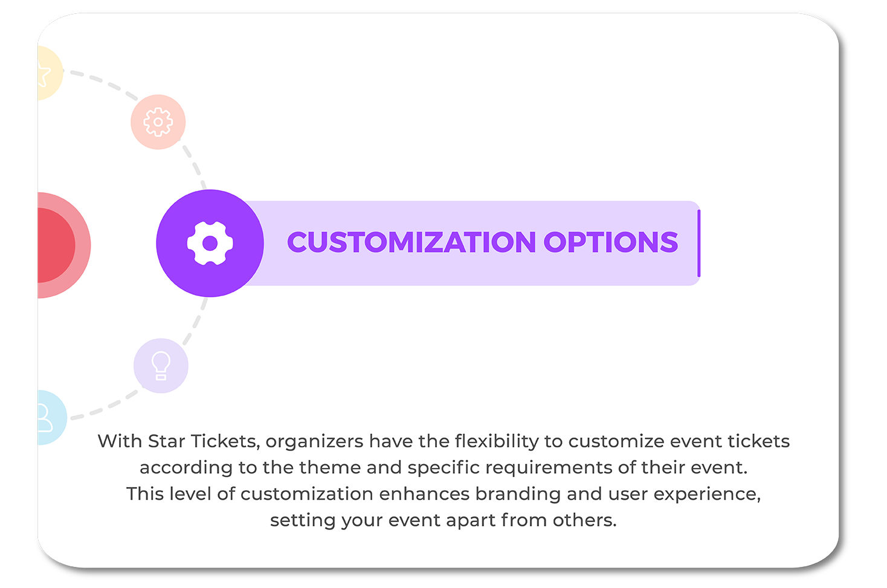887x588 pixels.
Task: Click the word OPTIONS in the banner
Action: click(610, 242)
